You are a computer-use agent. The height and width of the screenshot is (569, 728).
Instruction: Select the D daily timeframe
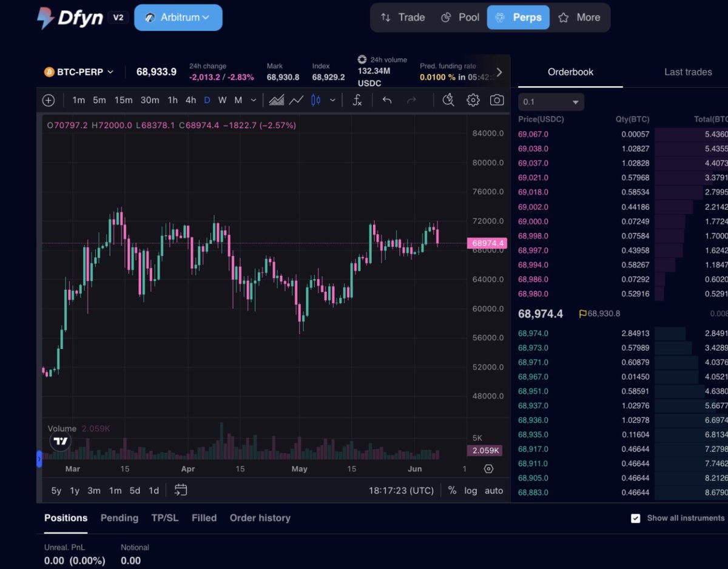click(207, 101)
